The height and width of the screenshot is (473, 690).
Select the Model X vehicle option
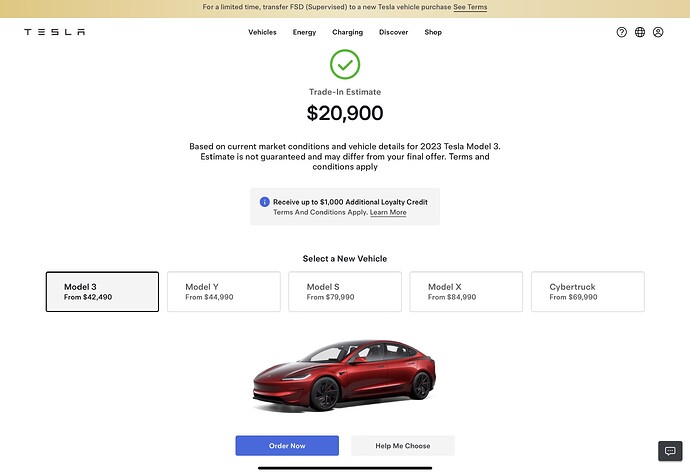[466, 292]
